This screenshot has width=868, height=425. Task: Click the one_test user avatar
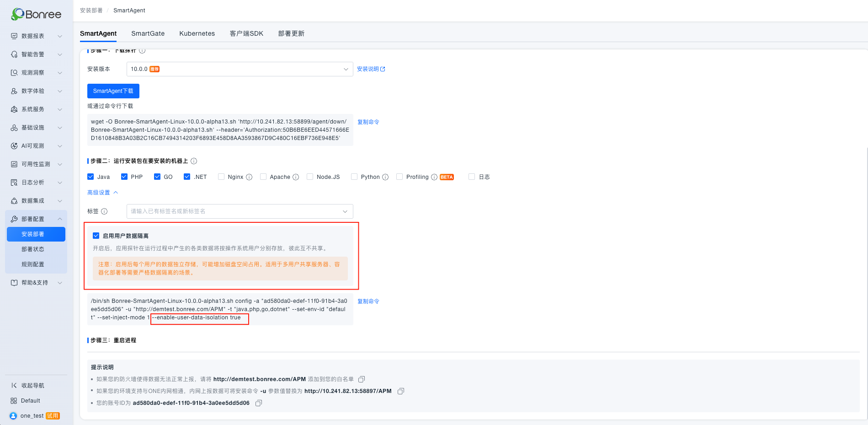[13, 416]
